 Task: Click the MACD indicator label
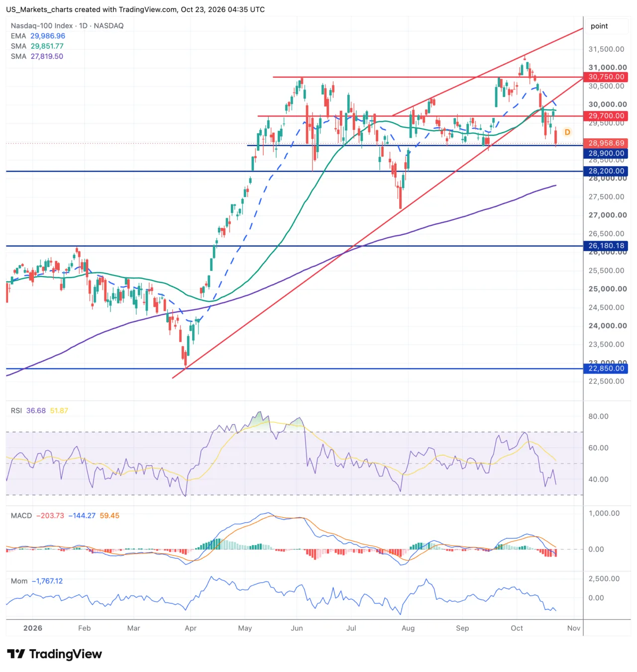(21, 516)
